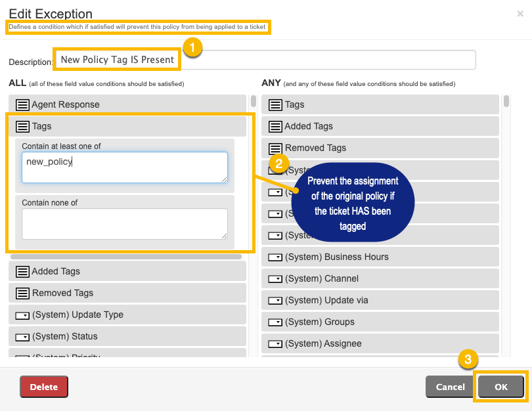The width and height of the screenshot is (532, 411).
Task: Expand Added Tags condition in ALL column
Action: tap(127, 271)
